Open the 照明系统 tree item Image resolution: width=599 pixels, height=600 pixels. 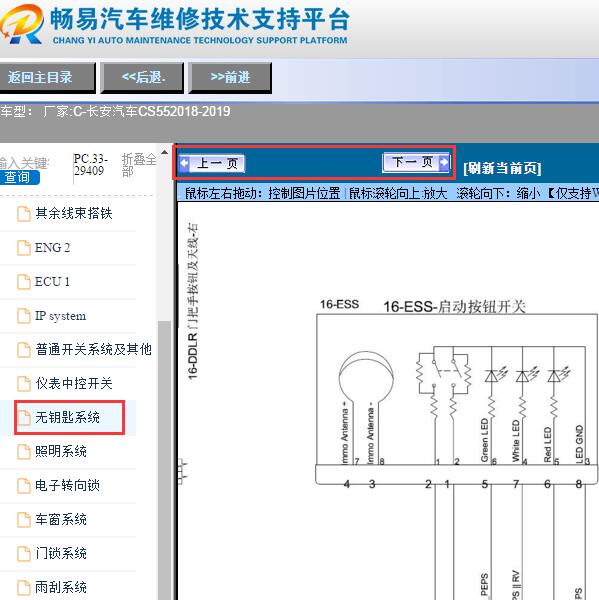61,452
